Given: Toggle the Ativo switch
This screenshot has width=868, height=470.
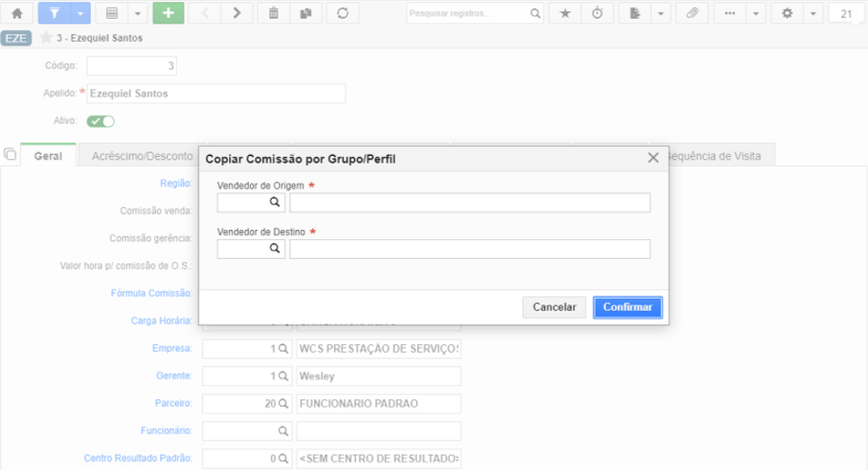Looking at the screenshot, I should pos(100,121).
